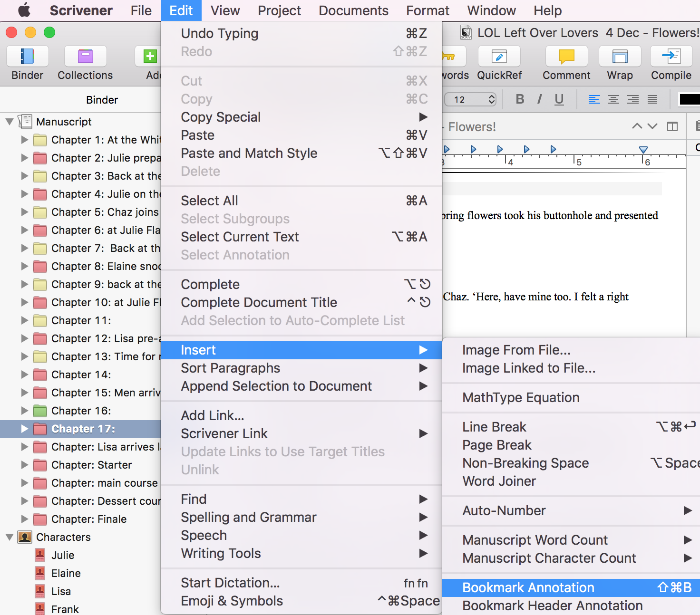
Task: Click the right indent marker on ruler
Action: (643, 150)
